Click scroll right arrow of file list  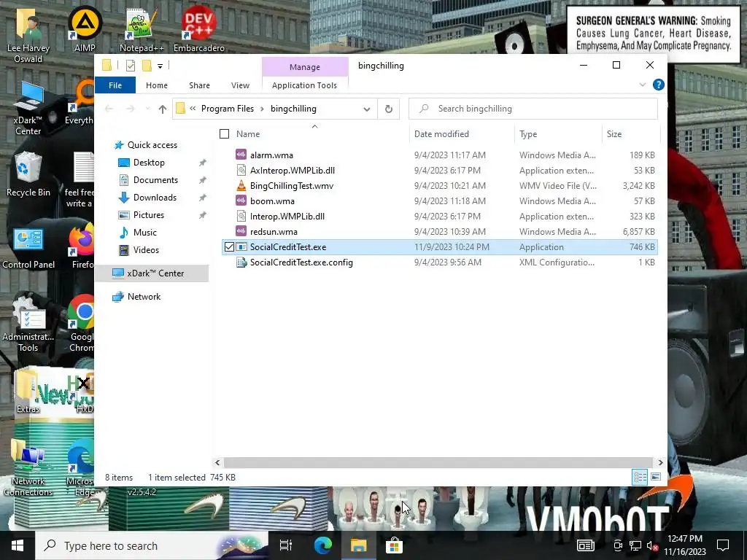coord(660,462)
